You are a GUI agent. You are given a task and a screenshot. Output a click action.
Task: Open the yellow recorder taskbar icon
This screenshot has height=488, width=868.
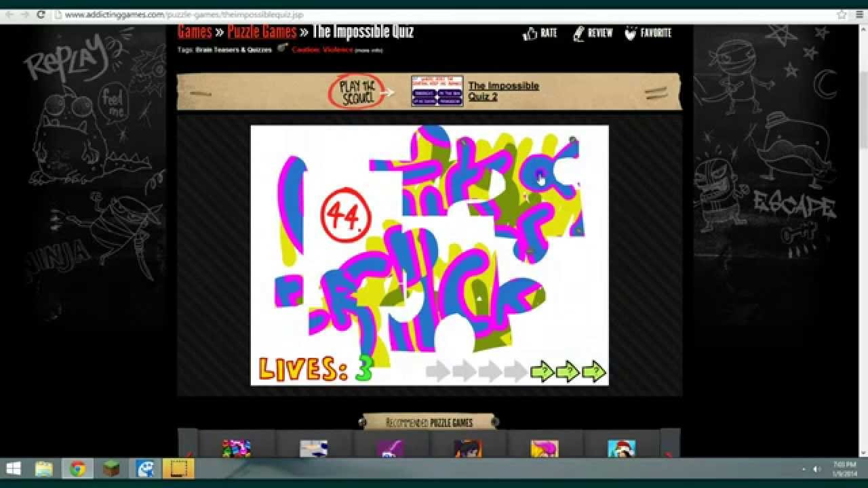click(179, 468)
